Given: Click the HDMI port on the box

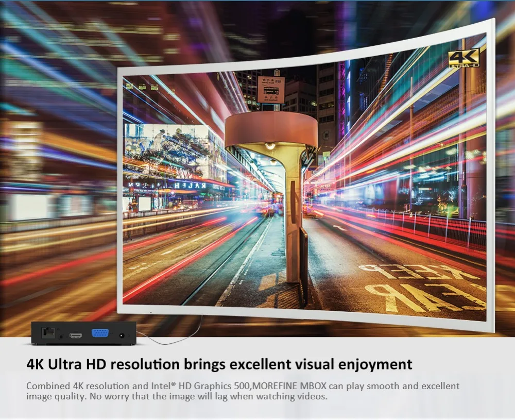Looking at the screenshot, I should [x=76, y=335].
